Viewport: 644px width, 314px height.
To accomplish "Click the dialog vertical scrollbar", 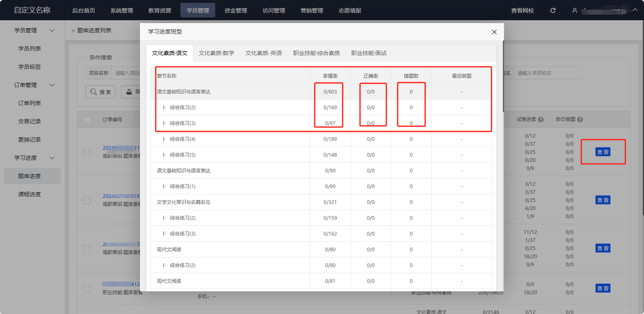I will [503, 77].
